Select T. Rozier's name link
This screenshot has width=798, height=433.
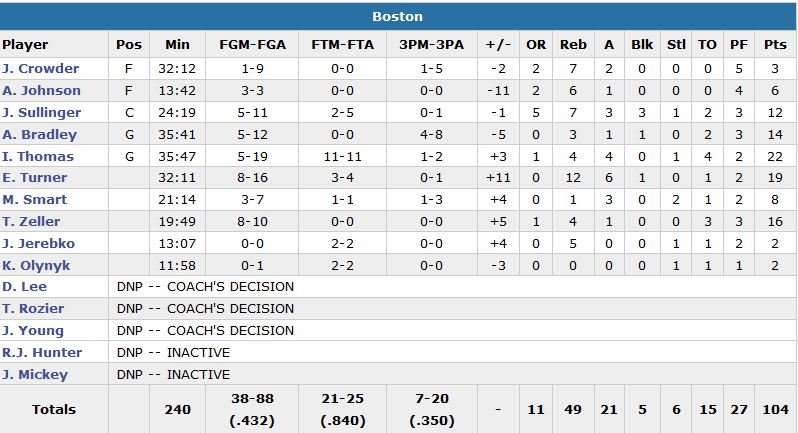pyautogui.click(x=31, y=309)
